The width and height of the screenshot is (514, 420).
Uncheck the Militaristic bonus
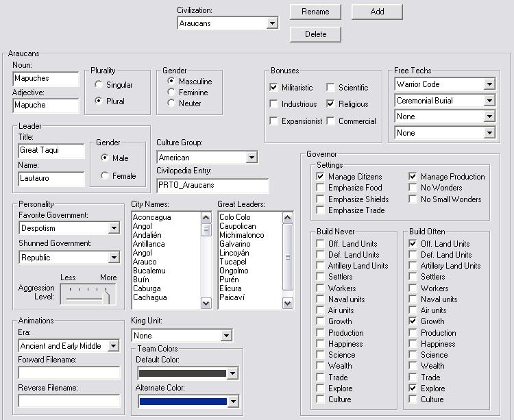(x=274, y=88)
